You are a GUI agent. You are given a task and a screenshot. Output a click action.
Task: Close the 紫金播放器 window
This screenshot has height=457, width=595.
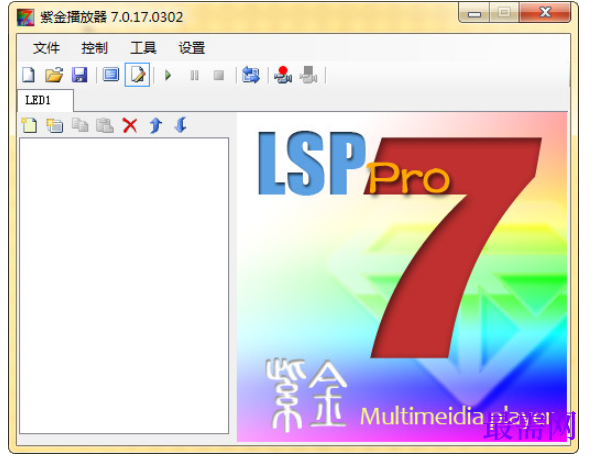coord(545,13)
